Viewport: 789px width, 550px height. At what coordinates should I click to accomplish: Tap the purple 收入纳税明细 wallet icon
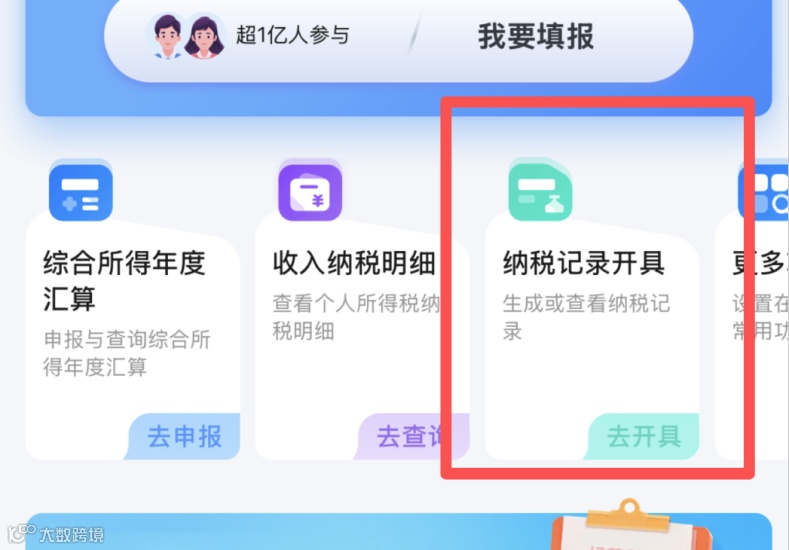310,192
